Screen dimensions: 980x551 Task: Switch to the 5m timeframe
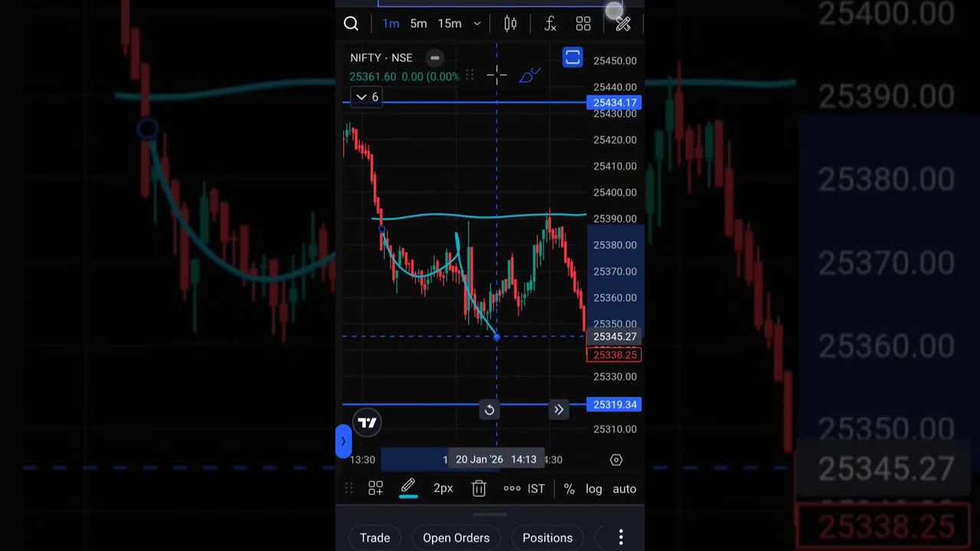click(418, 24)
